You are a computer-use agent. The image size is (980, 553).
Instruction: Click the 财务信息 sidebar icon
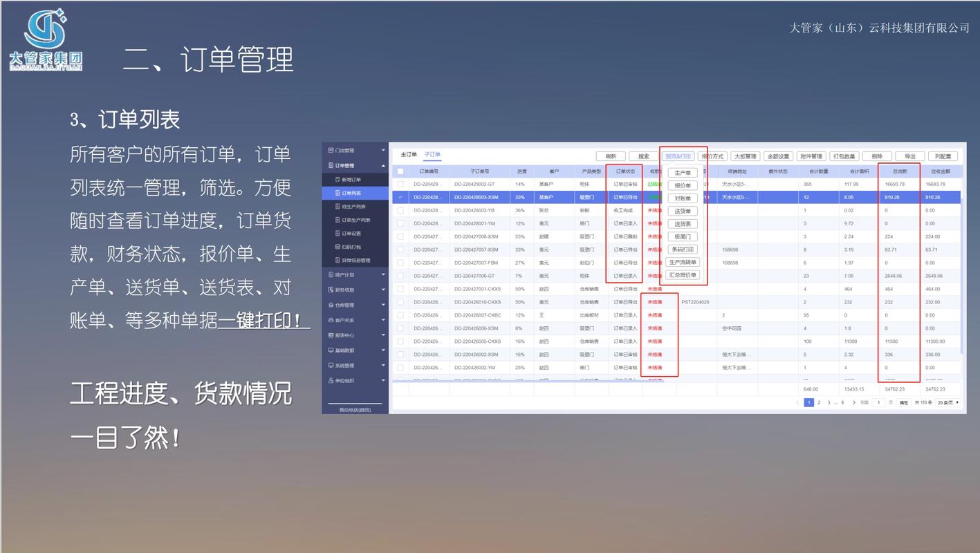(x=331, y=290)
